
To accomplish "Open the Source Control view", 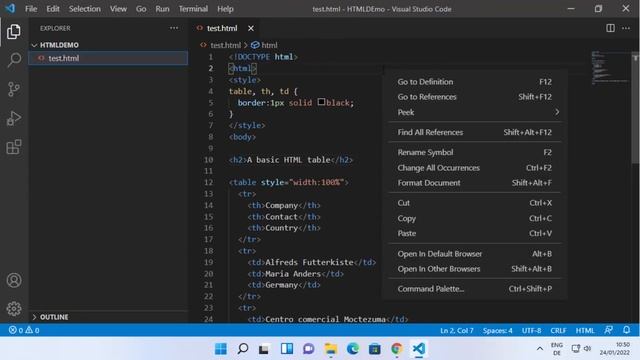I will pos(13,89).
